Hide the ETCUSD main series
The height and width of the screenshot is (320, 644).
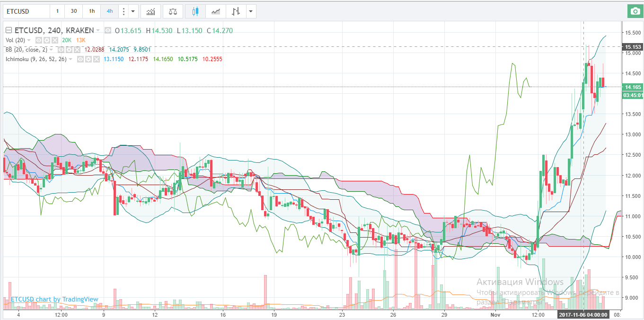pos(108,31)
